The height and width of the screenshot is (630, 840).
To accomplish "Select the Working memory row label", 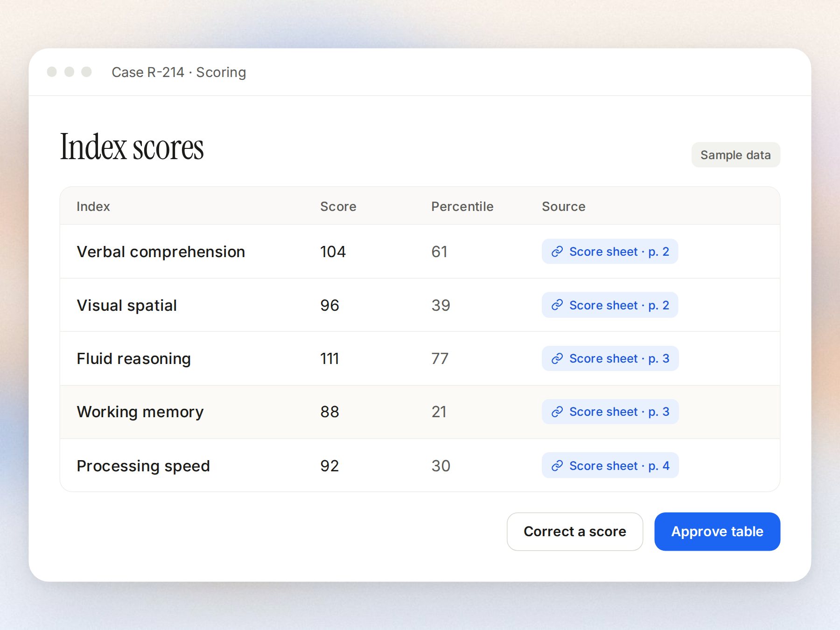I will (x=140, y=412).
